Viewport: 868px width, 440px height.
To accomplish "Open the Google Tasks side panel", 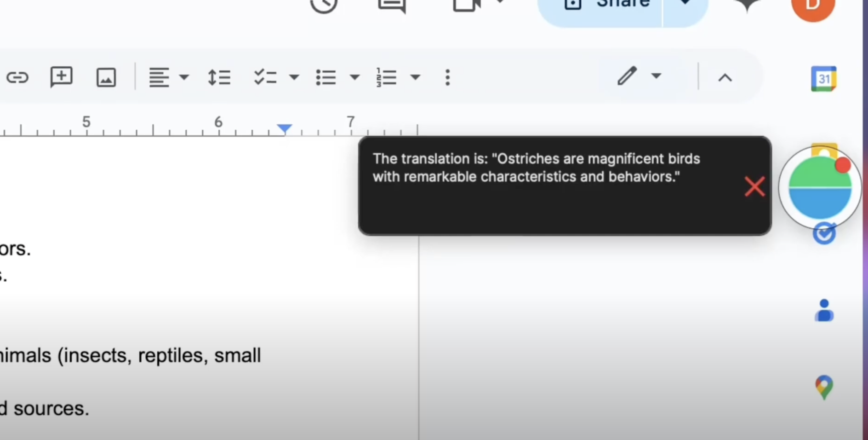I will (824, 234).
